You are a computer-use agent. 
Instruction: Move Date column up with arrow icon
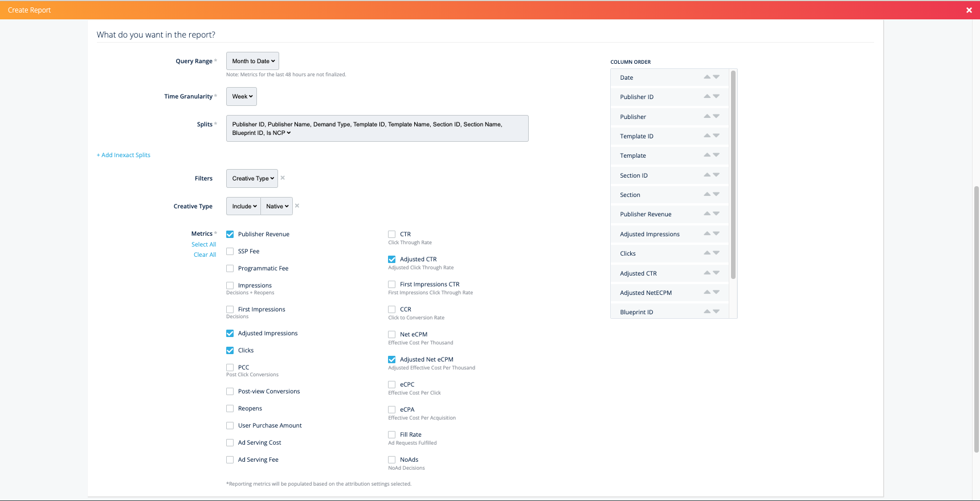point(707,77)
